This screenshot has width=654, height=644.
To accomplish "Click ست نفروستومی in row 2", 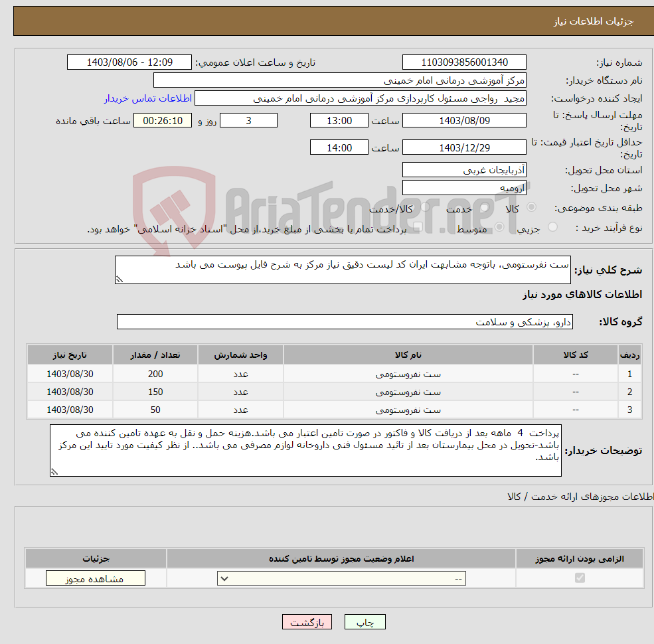I will click(408, 392).
